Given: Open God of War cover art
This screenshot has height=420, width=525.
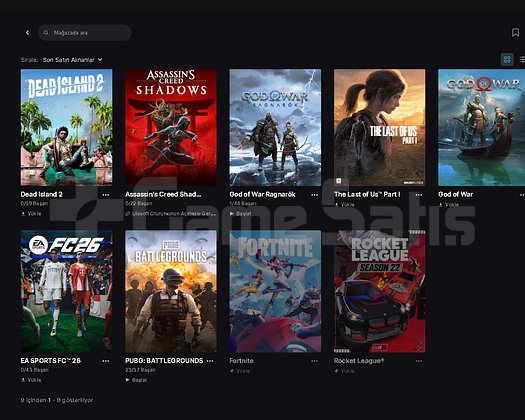Looking at the screenshot, I should pos(481,127).
